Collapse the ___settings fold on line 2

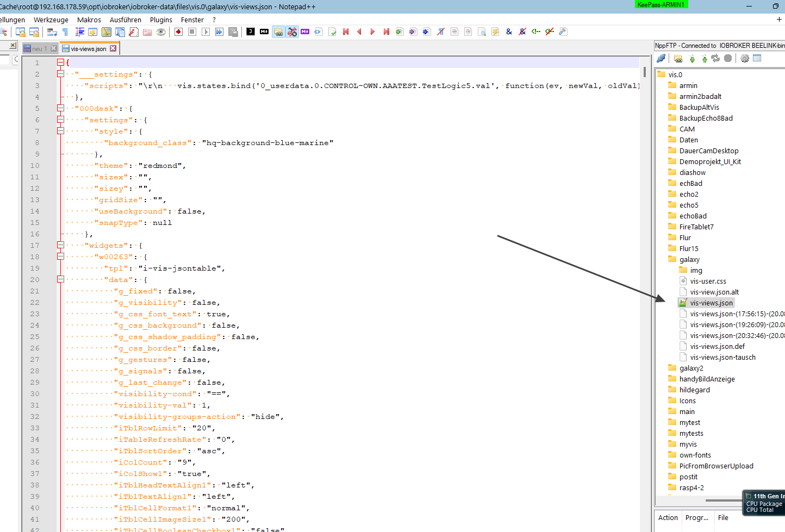(x=61, y=74)
